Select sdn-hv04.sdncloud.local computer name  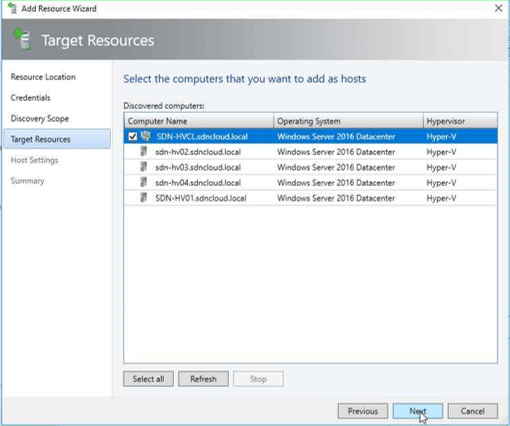(198, 183)
